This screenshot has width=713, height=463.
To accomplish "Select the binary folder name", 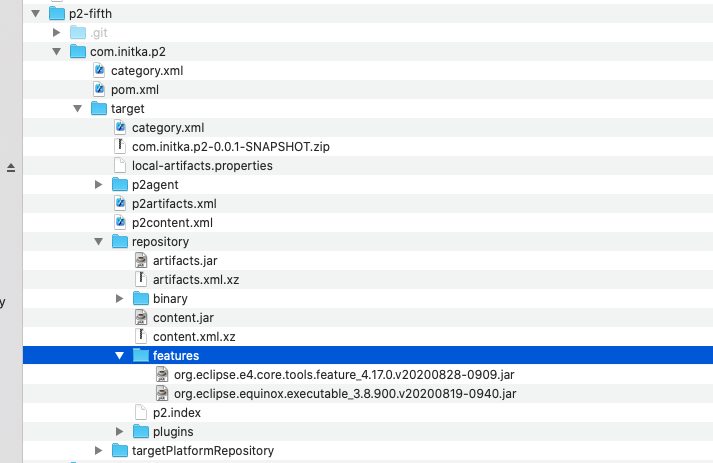I will (x=170, y=299).
